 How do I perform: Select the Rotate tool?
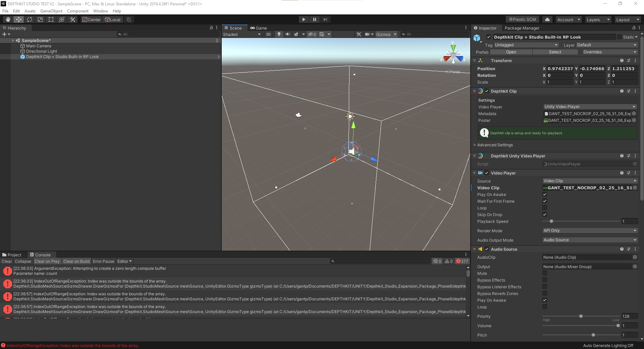(x=30, y=19)
